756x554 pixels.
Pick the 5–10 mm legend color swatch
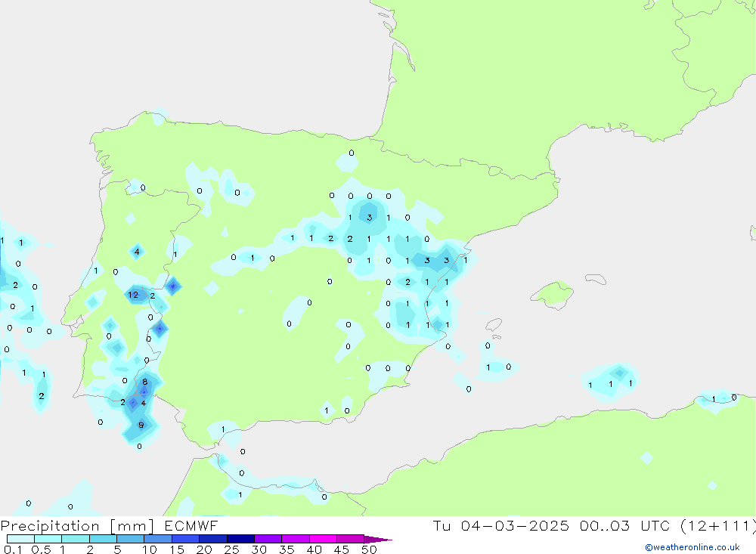[x=131, y=539]
